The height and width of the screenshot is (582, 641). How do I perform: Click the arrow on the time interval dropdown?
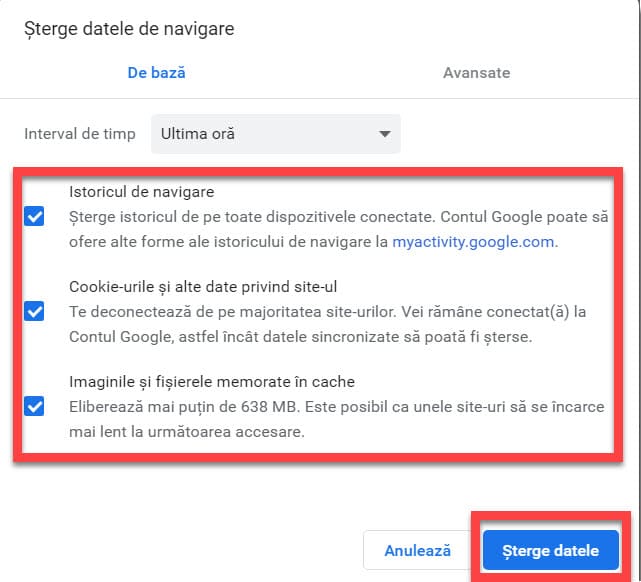point(383,134)
